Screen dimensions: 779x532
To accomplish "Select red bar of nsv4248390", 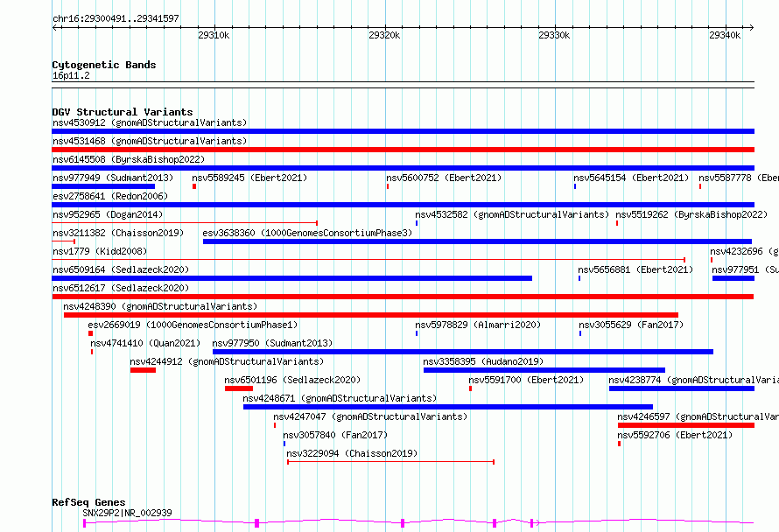I will 371,315.
